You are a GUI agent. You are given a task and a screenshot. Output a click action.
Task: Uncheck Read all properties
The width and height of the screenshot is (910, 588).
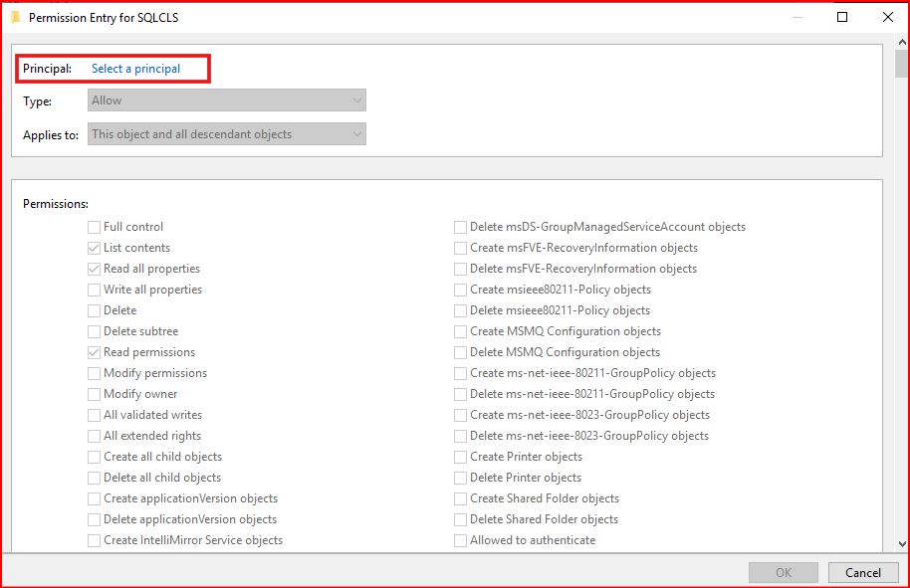point(95,269)
